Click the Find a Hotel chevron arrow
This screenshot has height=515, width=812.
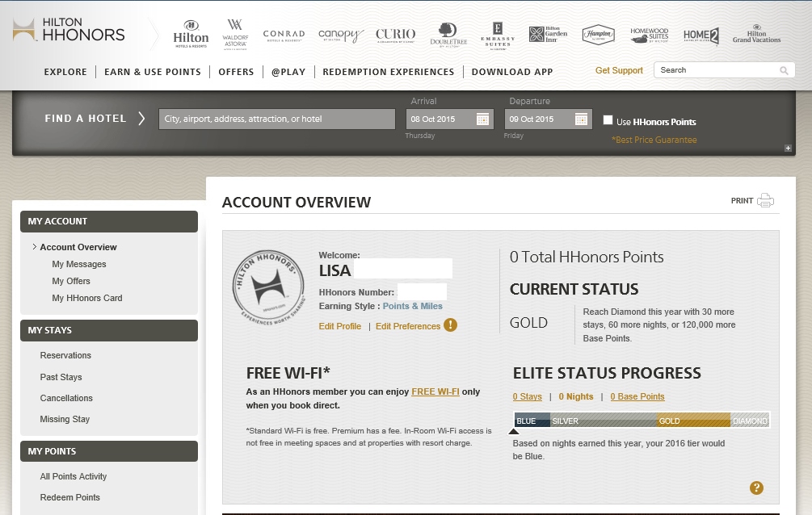[x=141, y=119]
